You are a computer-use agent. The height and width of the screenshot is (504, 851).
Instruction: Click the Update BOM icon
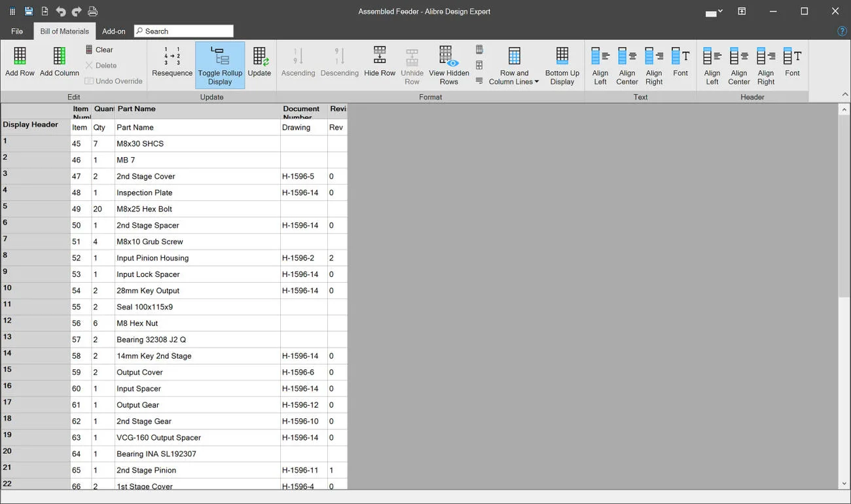[x=259, y=62]
